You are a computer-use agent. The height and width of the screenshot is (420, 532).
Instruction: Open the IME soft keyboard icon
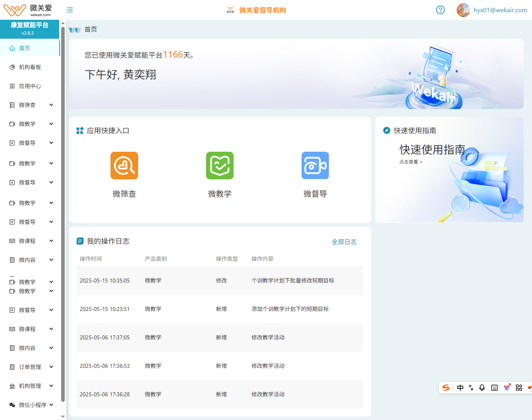(x=494, y=388)
